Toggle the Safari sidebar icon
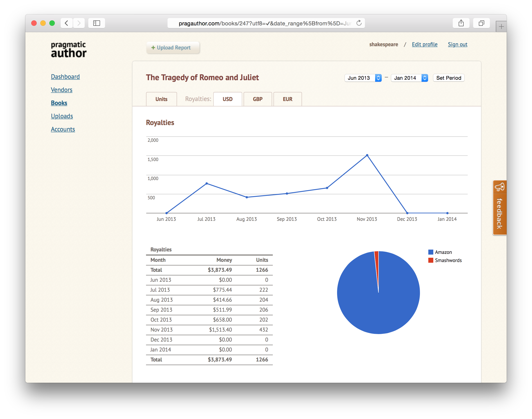Screen dimensions: 532x419 point(97,23)
